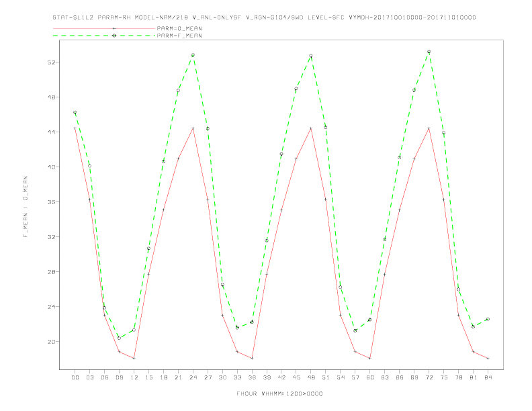The width and height of the screenshot is (532, 411).
Task: Click the x-axis tick label 39
Action: tap(267, 377)
